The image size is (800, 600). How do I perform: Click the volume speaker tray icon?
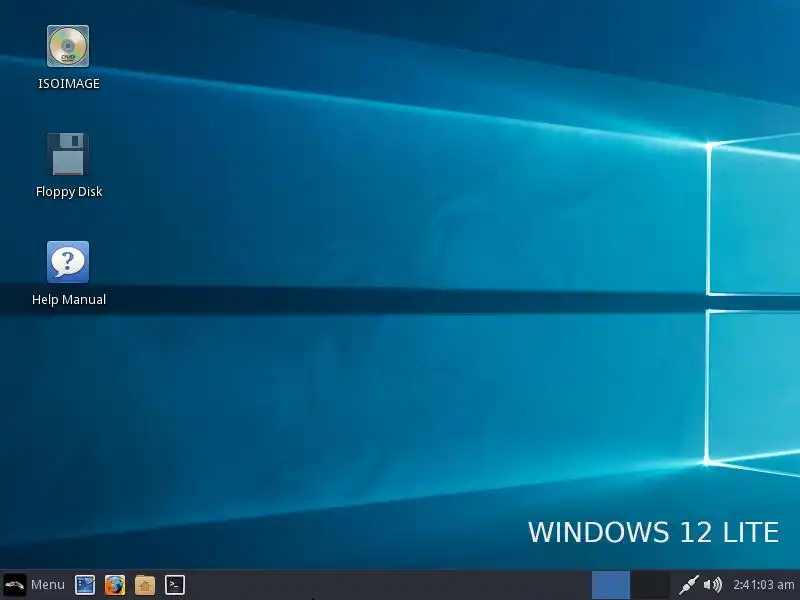(x=712, y=585)
